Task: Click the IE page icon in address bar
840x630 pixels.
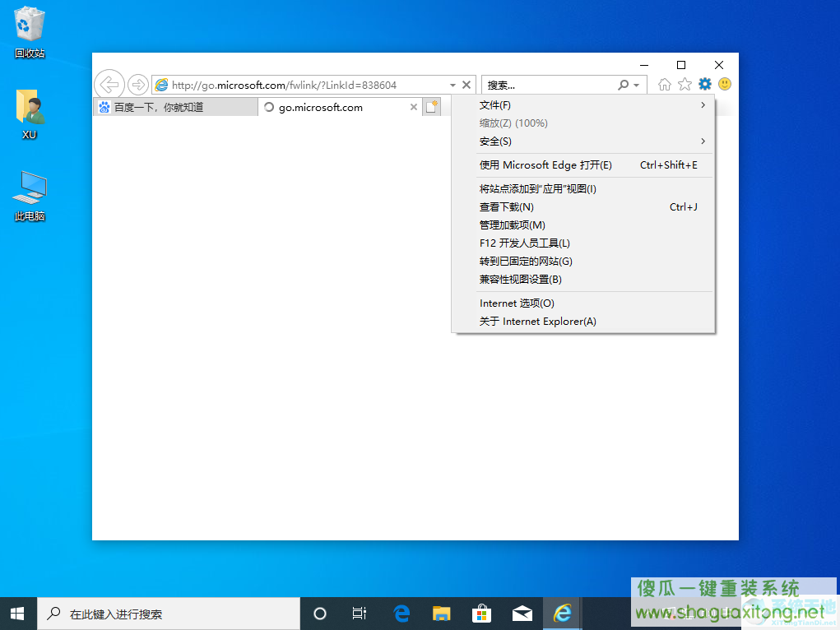Action: pyautogui.click(x=161, y=85)
